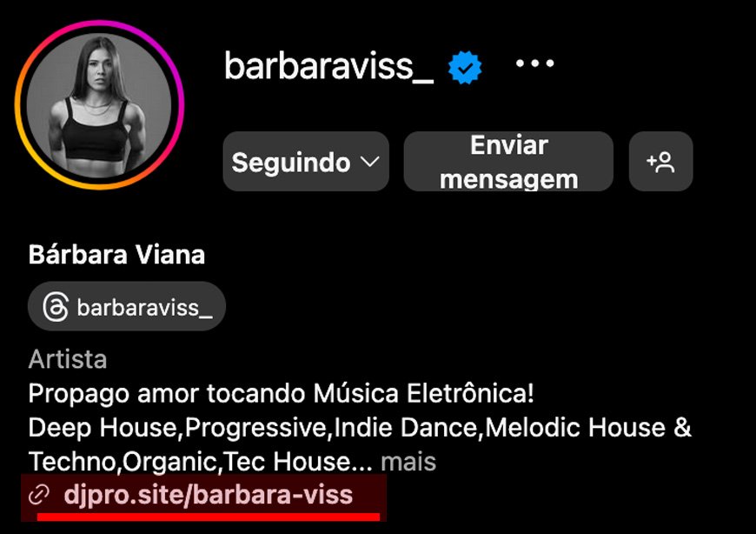Open the barbaraviss_ Threads profile badge
Screen dimensions: 756x534
pyautogui.click(x=127, y=306)
